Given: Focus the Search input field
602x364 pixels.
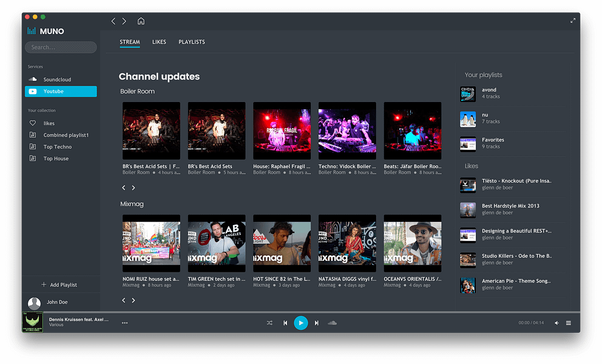Looking at the screenshot, I should 61,47.
